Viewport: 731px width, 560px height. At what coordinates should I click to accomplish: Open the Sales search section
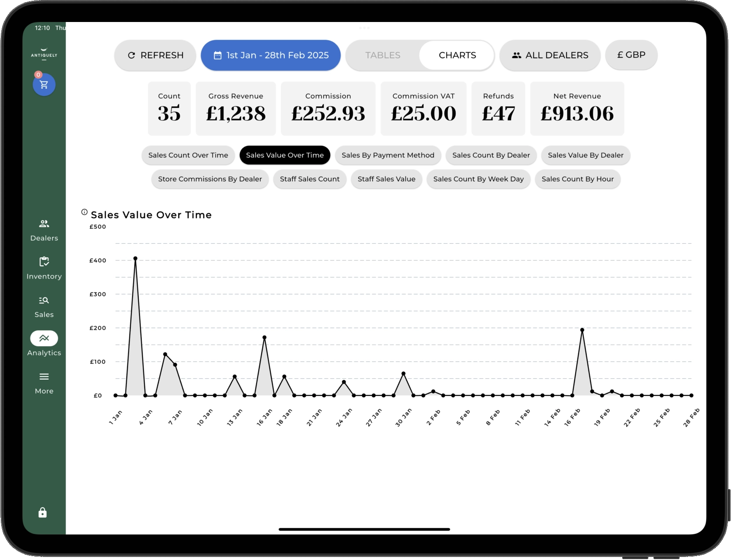click(x=44, y=307)
